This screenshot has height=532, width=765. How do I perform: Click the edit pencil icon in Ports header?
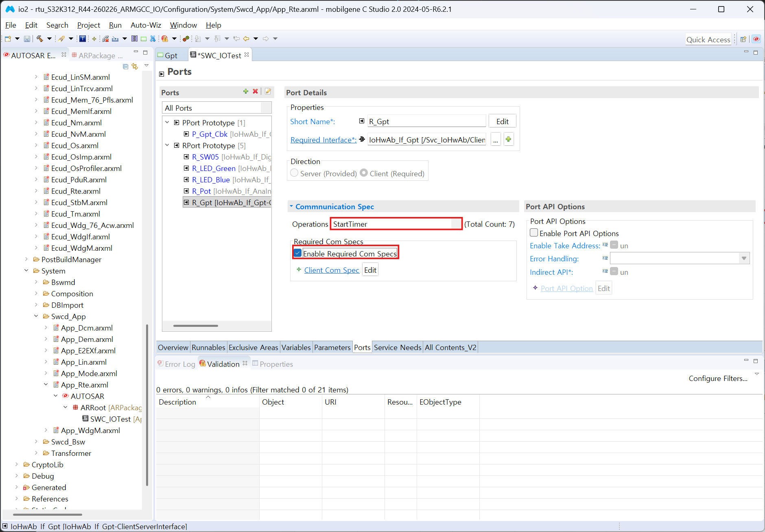(x=268, y=92)
